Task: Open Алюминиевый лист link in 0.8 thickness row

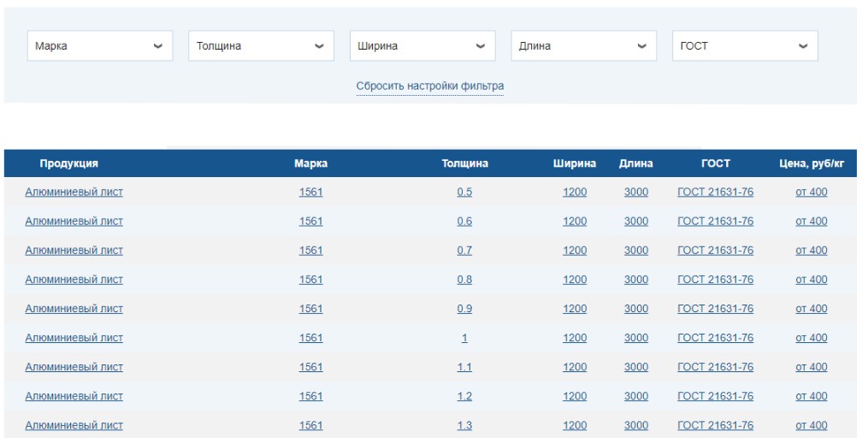Action: 74,280
